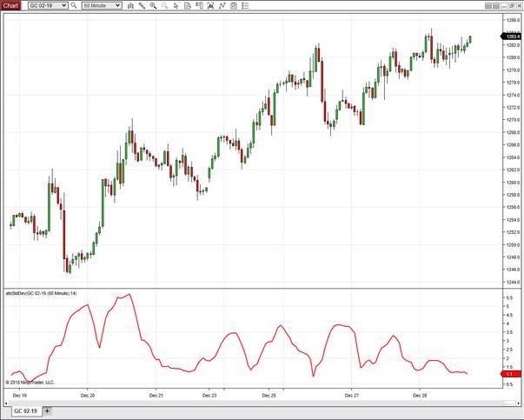Select the drawing tools pencil icon
This screenshot has height=420, width=524.
pyautogui.click(x=142, y=5)
